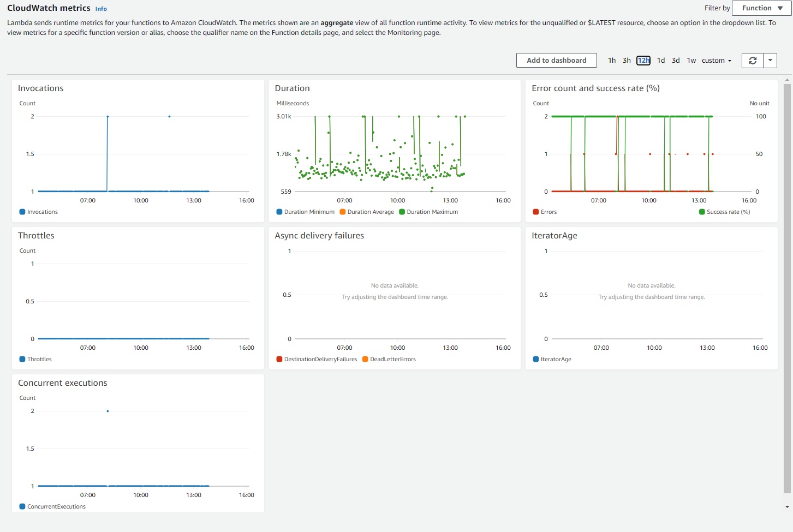Click the refresh metrics icon button
This screenshot has width=793, height=532.
[x=752, y=61]
